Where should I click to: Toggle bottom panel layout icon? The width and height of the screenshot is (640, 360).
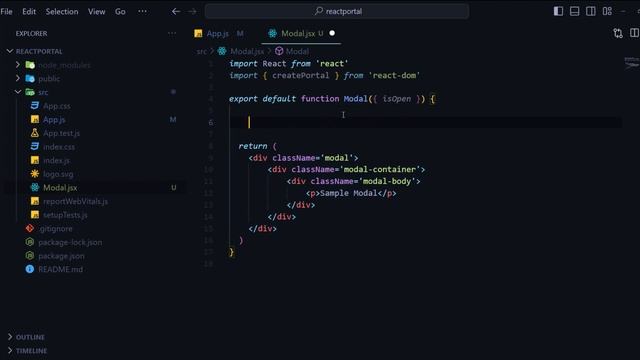click(x=575, y=11)
